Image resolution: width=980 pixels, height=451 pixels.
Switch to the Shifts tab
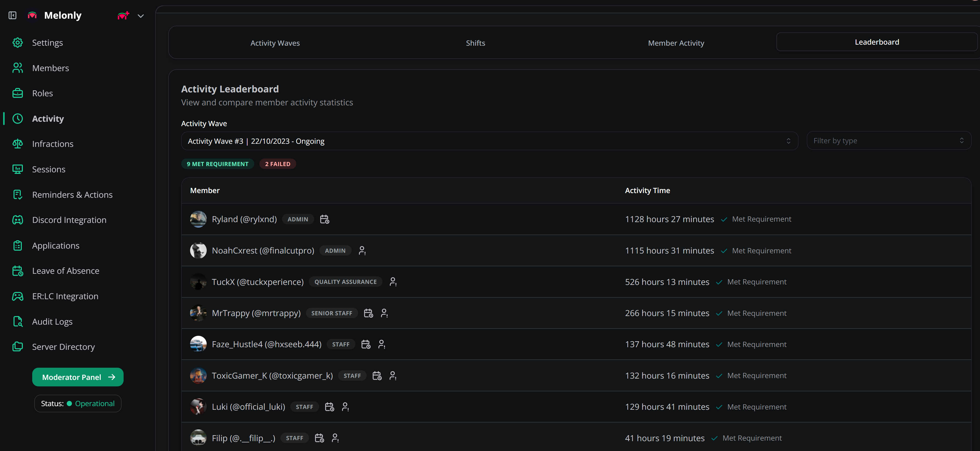[475, 43]
